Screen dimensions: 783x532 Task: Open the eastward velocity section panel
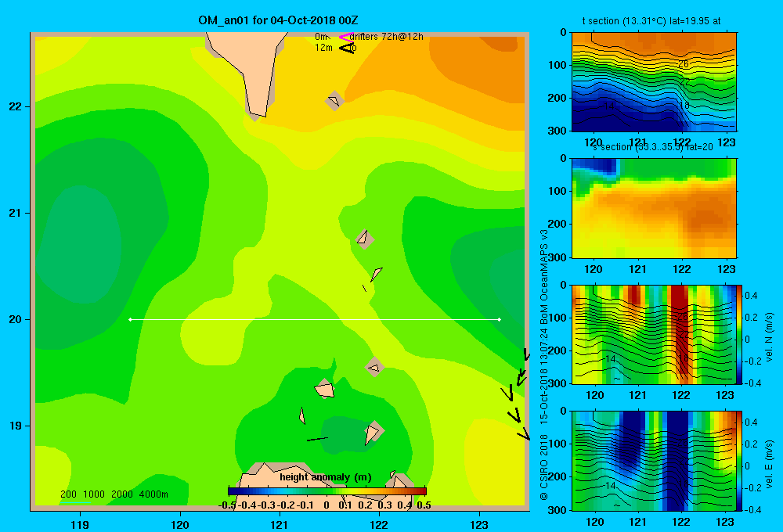654,461
